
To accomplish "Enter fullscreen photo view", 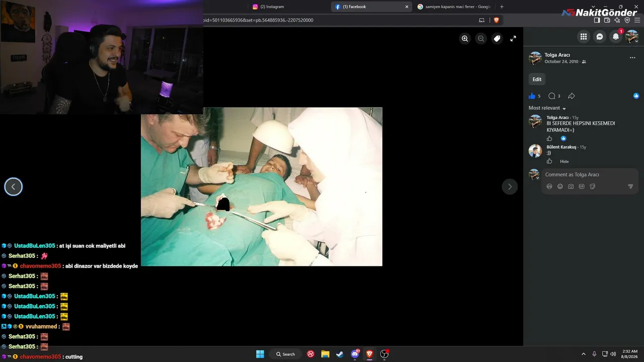I will [513, 39].
